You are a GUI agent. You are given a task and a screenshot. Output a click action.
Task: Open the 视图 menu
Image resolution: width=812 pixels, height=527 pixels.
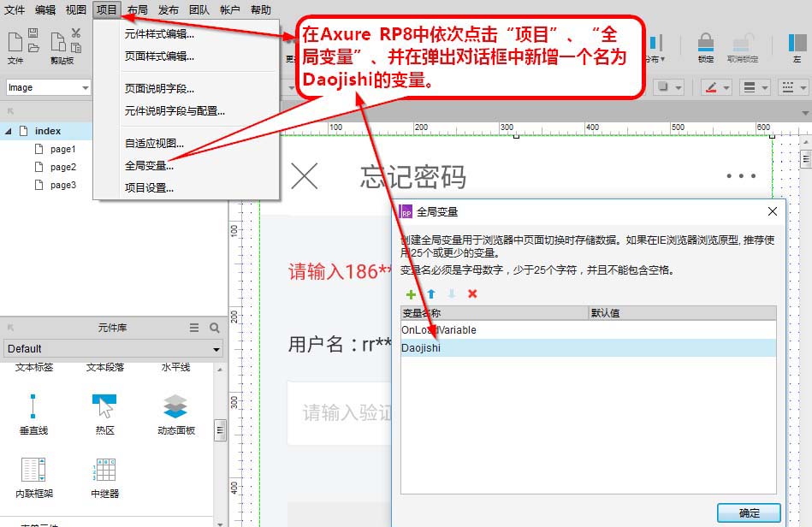(x=75, y=9)
